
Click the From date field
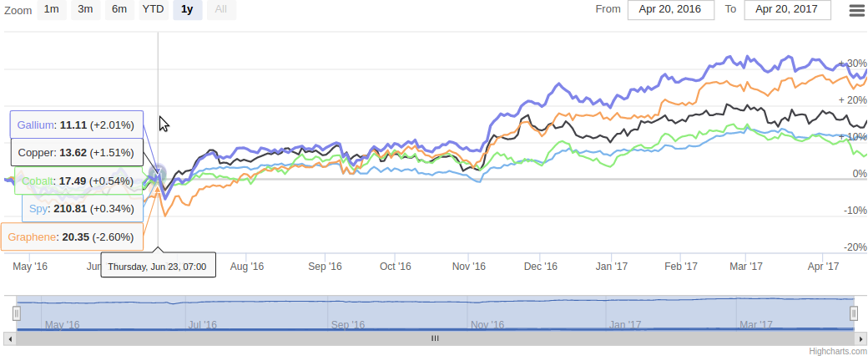(x=671, y=10)
